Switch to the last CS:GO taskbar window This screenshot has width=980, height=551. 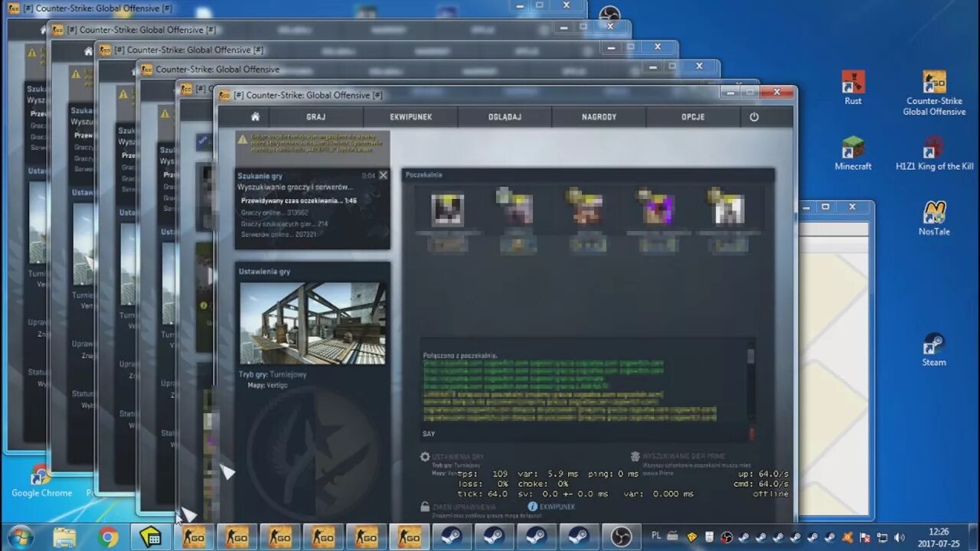click(409, 537)
